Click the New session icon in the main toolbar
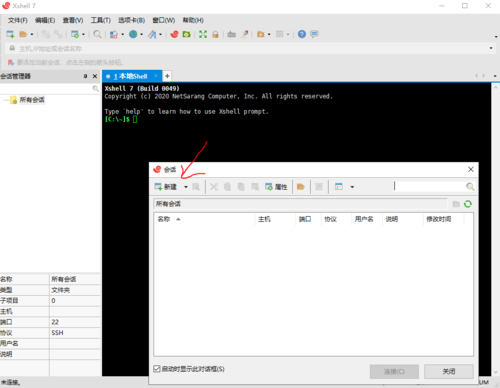Image resolution: width=500 pixels, height=388 pixels. tap(10, 34)
